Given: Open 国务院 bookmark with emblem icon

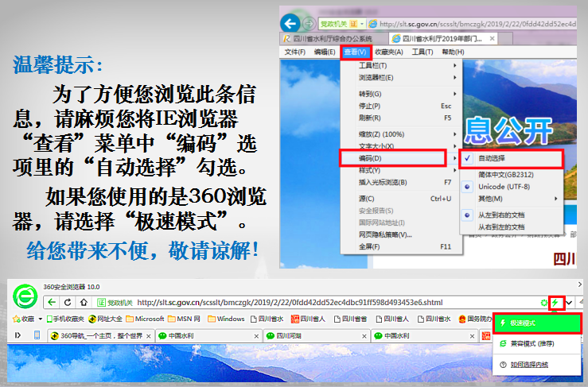Looking at the screenshot, I should click(x=475, y=319).
